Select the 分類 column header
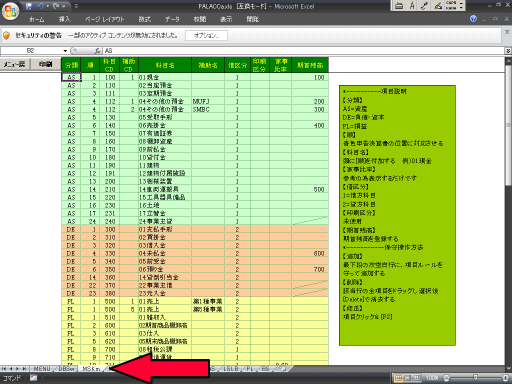 tap(71, 65)
